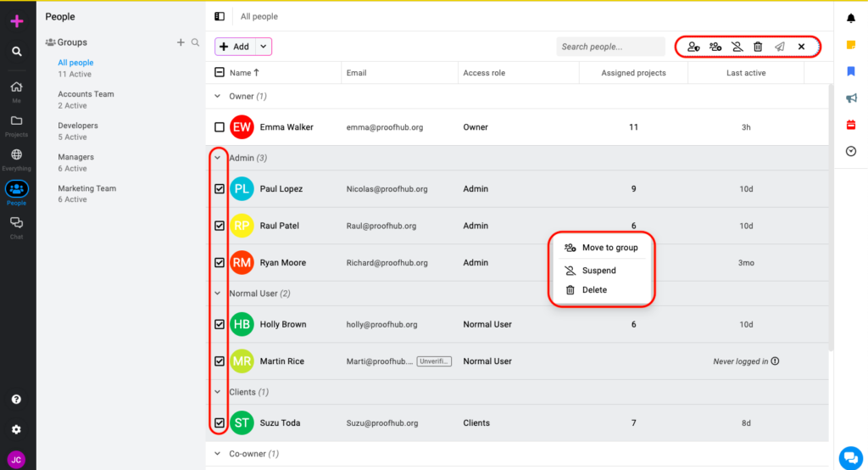Open Chat from left navigation
The image size is (868, 470).
click(16, 227)
